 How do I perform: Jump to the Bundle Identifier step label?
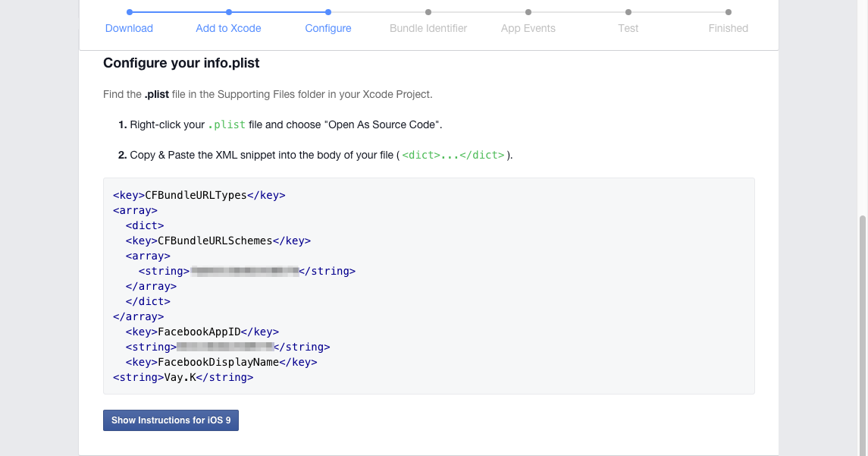[428, 28]
